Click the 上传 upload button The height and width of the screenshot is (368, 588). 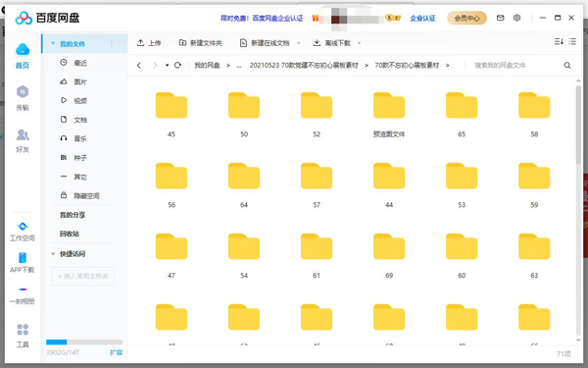coord(149,43)
